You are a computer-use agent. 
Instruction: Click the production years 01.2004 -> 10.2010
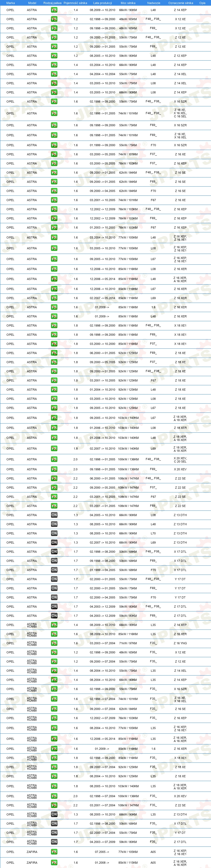pos(102,389)
